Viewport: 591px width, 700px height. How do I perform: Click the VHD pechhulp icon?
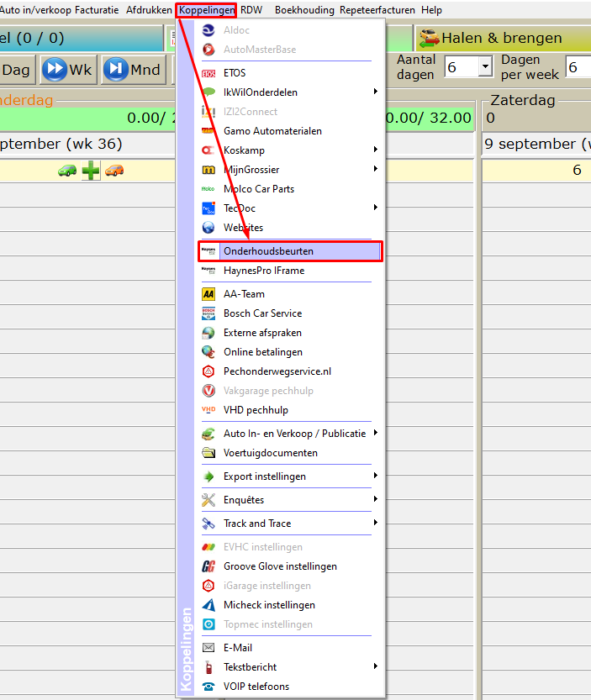[208, 409]
